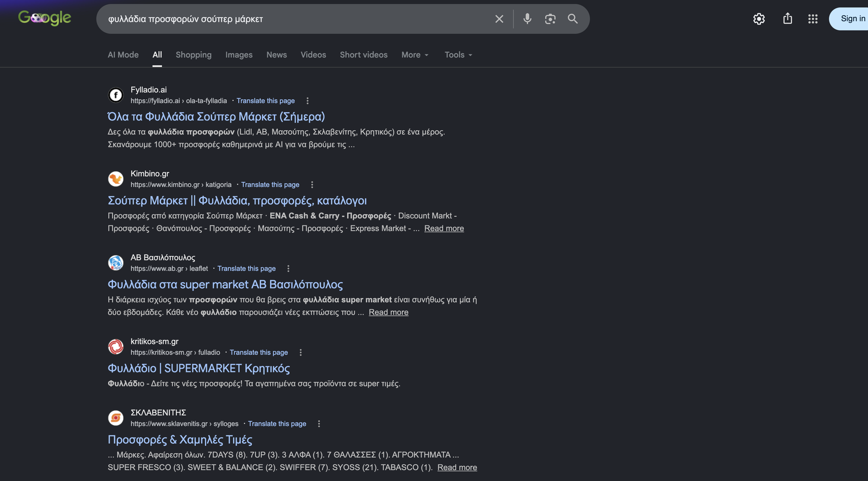Click the kritikos-sm.gr site name text

[x=155, y=342]
